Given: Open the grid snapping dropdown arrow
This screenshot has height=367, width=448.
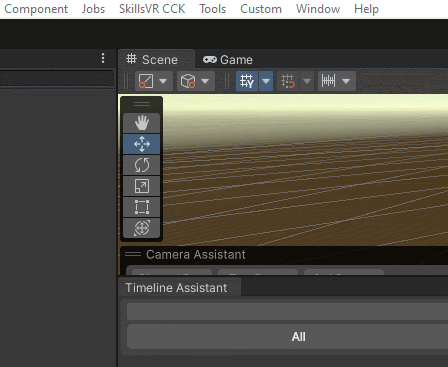Looking at the screenshot, I should (x=307, y=81).
